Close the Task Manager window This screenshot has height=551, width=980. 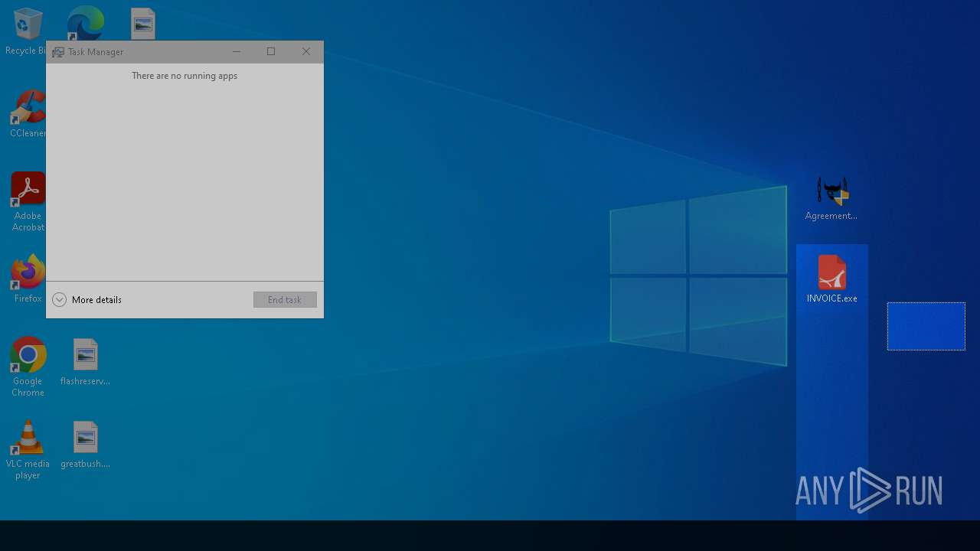[x=306, y=52]
